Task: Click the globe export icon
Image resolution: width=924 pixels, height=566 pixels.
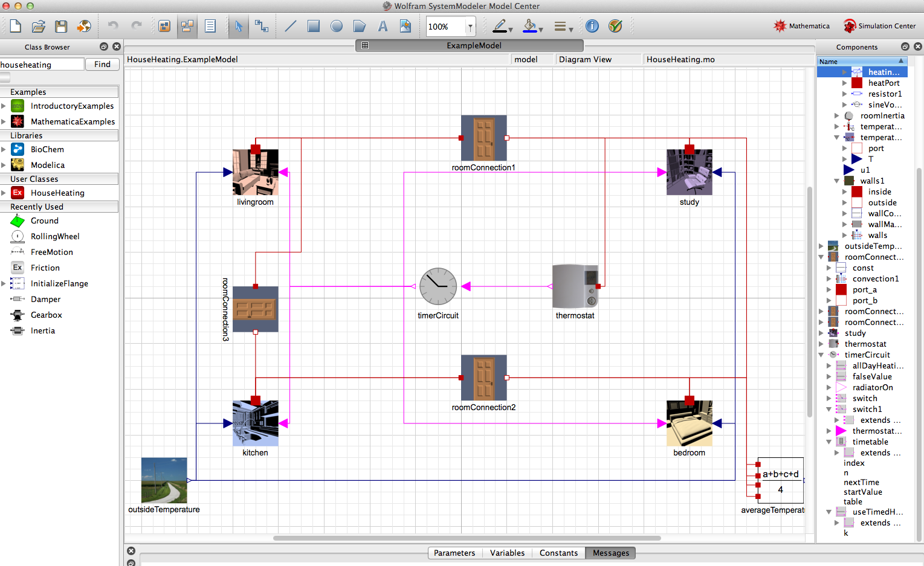Action: click(84, 26)
